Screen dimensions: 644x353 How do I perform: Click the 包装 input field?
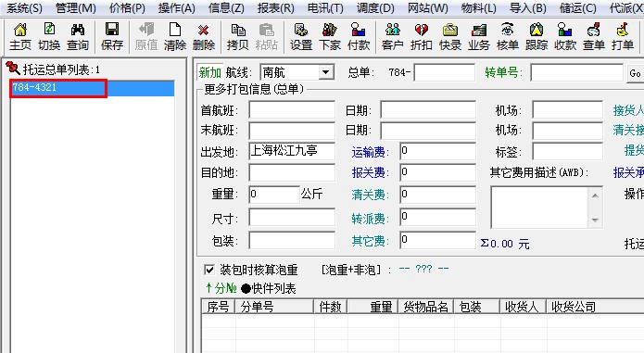[292, 240]
